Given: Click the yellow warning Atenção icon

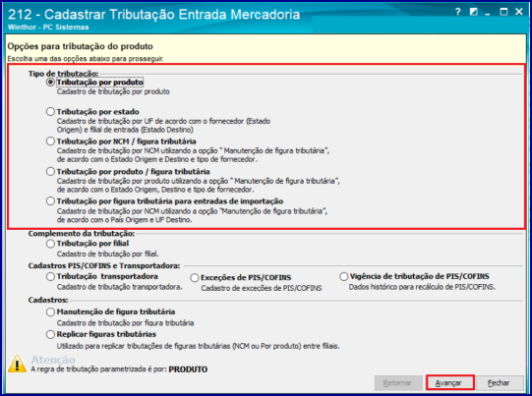Looking at the screenshot, I should pos(17,365).
